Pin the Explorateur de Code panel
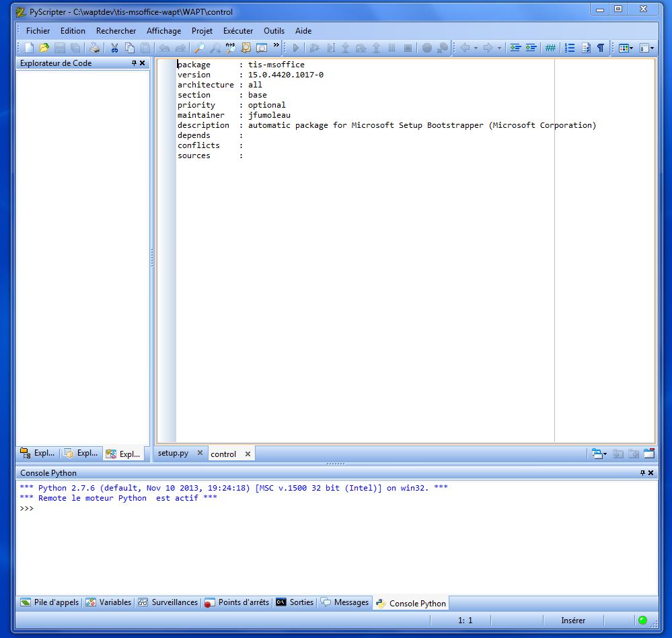Image resolution: width=672 pixels, height=638 pixels. (134, 63)
